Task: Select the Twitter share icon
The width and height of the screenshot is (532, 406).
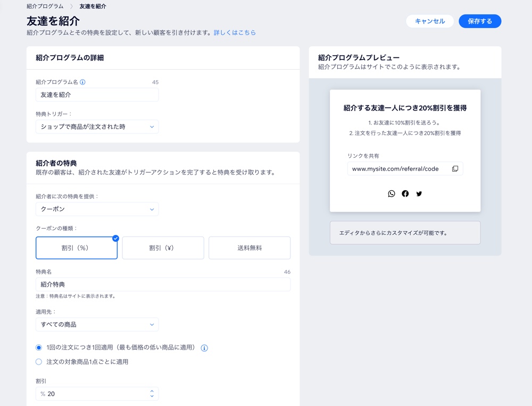Action: (x=419, y=193)
